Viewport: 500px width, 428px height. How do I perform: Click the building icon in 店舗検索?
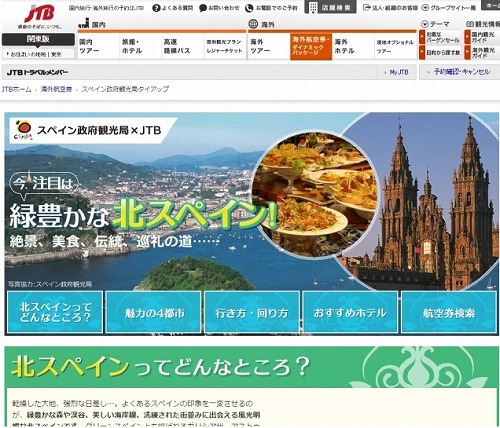(x=313, y=7)
